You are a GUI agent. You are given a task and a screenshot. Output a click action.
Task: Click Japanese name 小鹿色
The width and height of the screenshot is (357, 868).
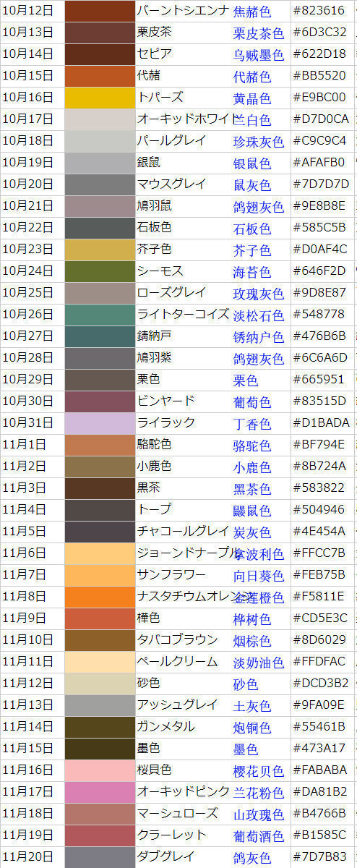tap(155, 466)
